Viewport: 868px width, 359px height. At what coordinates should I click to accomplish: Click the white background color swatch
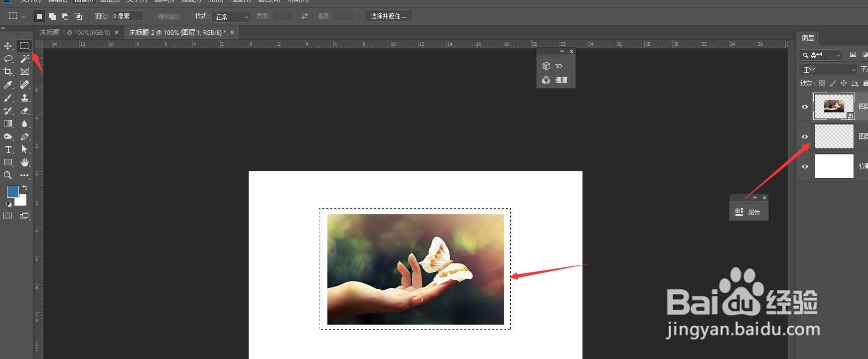(x=22, y=201)
